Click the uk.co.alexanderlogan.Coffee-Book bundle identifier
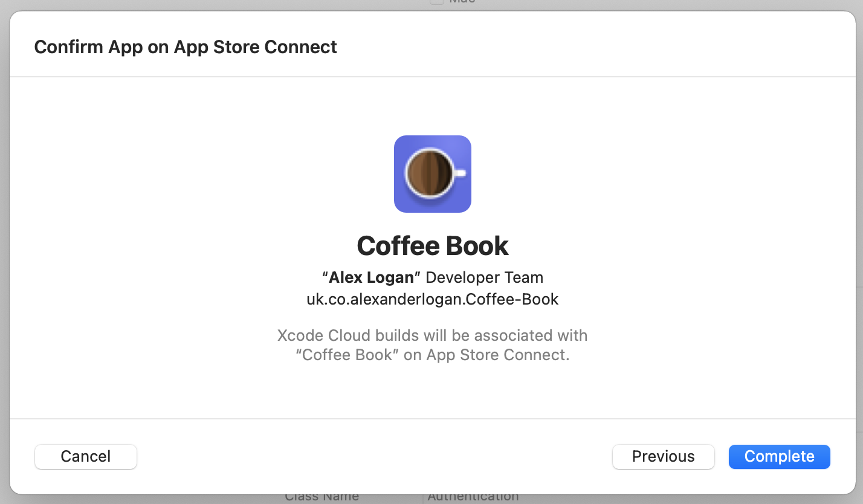863x504 pixels. pyautogui.click(x=432, y=299)
